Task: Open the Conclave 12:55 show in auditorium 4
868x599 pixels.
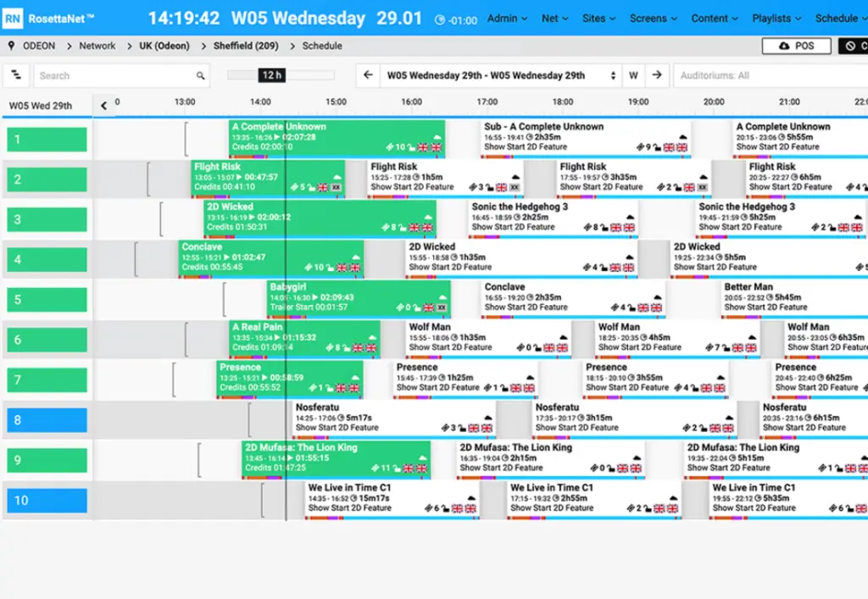Action: 271,258
